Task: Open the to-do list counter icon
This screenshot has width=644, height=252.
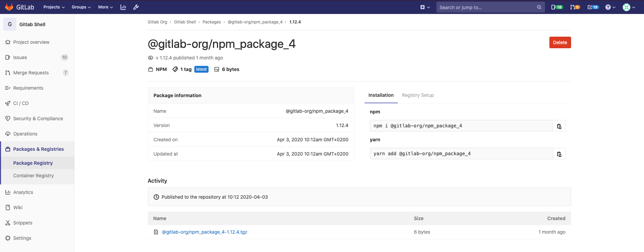Action: pyautogui.click(x=593, y=7)
